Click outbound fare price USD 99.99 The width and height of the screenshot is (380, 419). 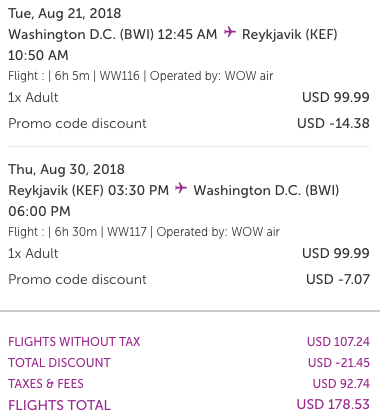point(336,97)
